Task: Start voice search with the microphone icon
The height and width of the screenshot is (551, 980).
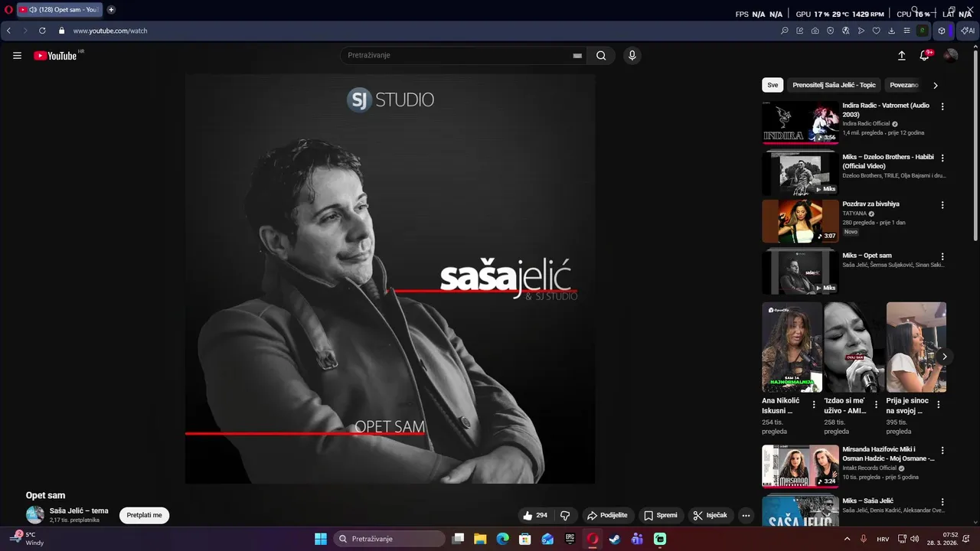Action: (632, 55)
